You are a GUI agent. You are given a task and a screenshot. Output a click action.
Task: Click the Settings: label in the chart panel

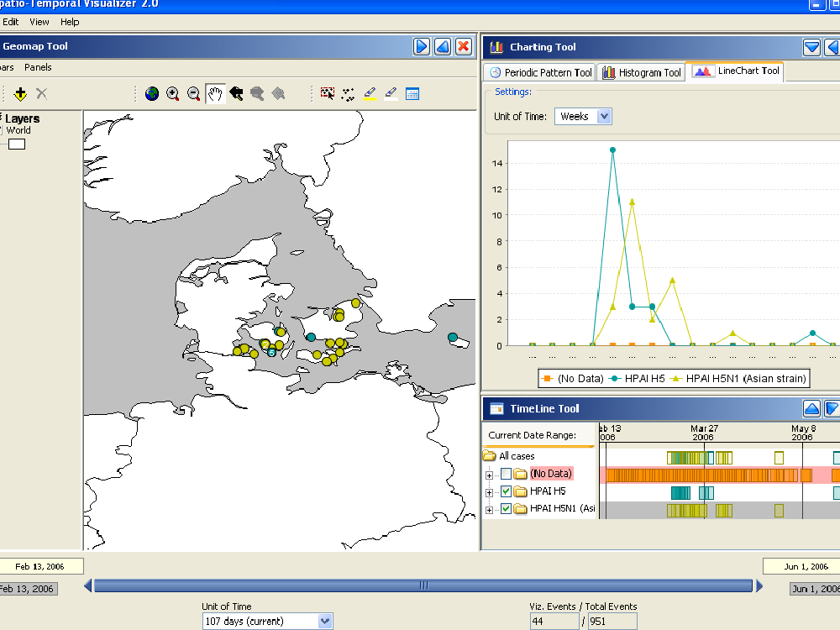coord(513,92)
